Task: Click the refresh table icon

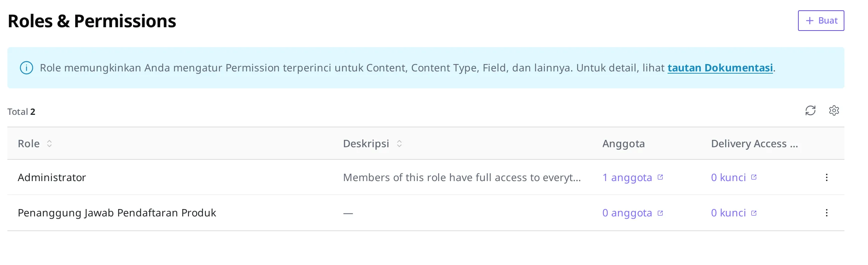Action: 810,110
